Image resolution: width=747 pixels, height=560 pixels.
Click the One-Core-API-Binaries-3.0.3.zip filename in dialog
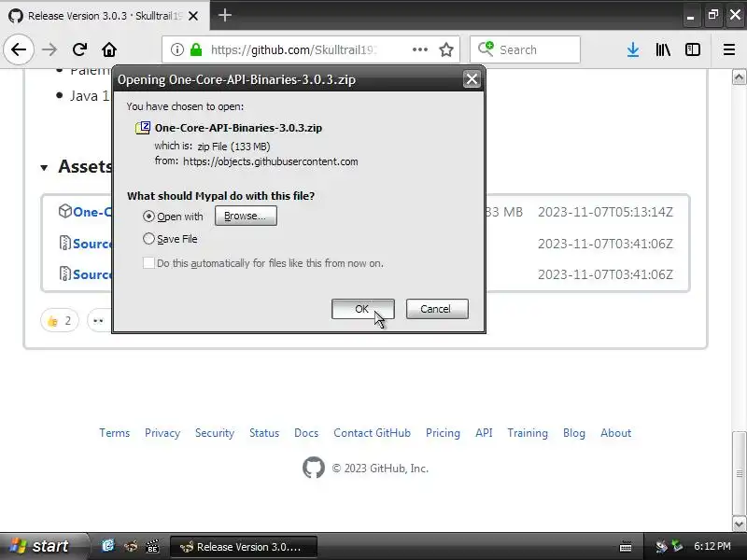click(x=238, y=128)
